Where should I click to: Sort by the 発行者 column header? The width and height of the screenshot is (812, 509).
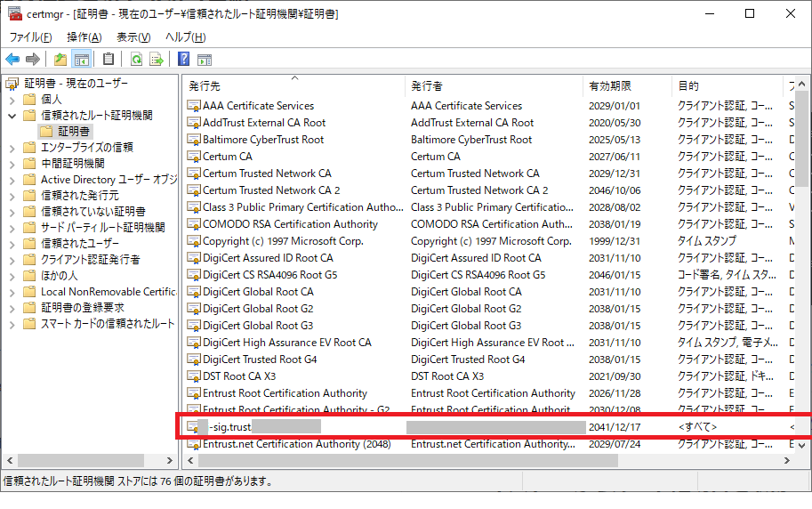pos(494,86)
